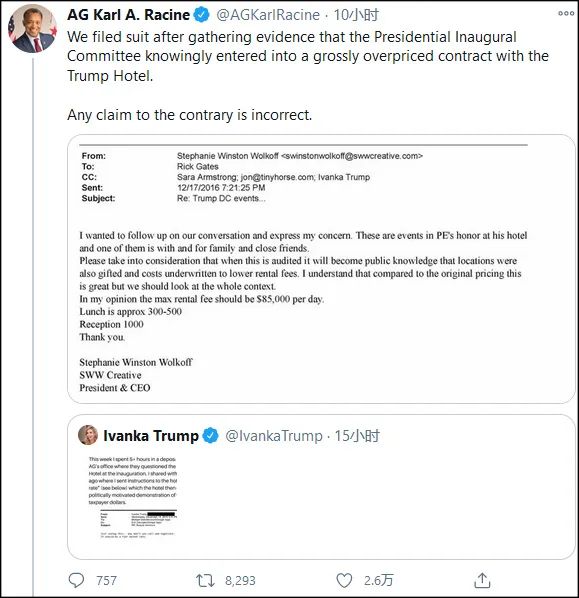Viewport: 579px width, 598px height.
Task: Open the @AGKarlRacine handle link
Action: point(268,15)
